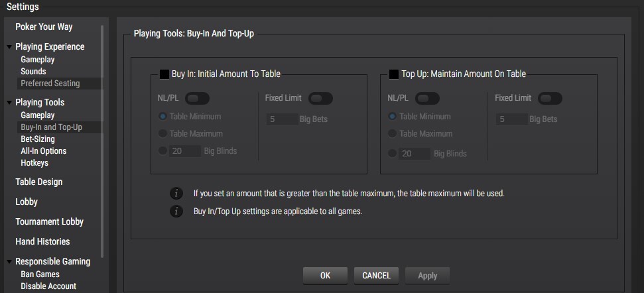
Task: Collapse the Responsible Gaming tree section
Action: pos(9,262)
